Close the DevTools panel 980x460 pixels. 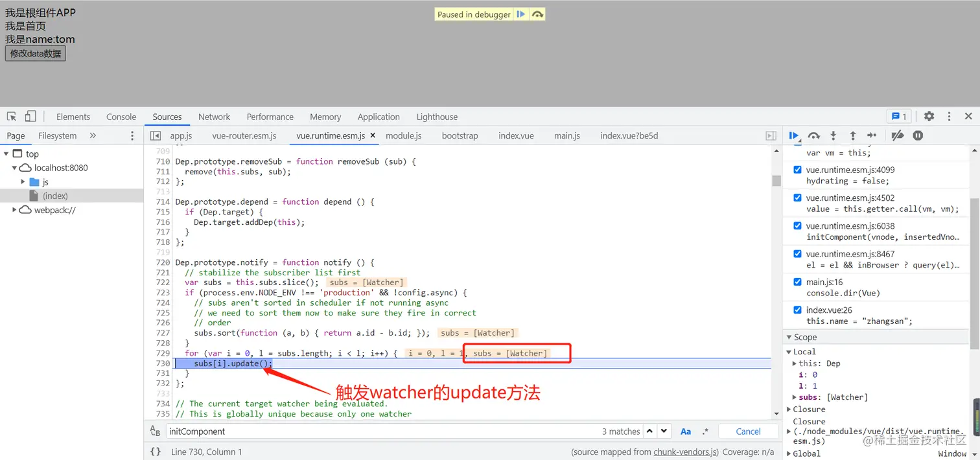[x=968, y=117]
